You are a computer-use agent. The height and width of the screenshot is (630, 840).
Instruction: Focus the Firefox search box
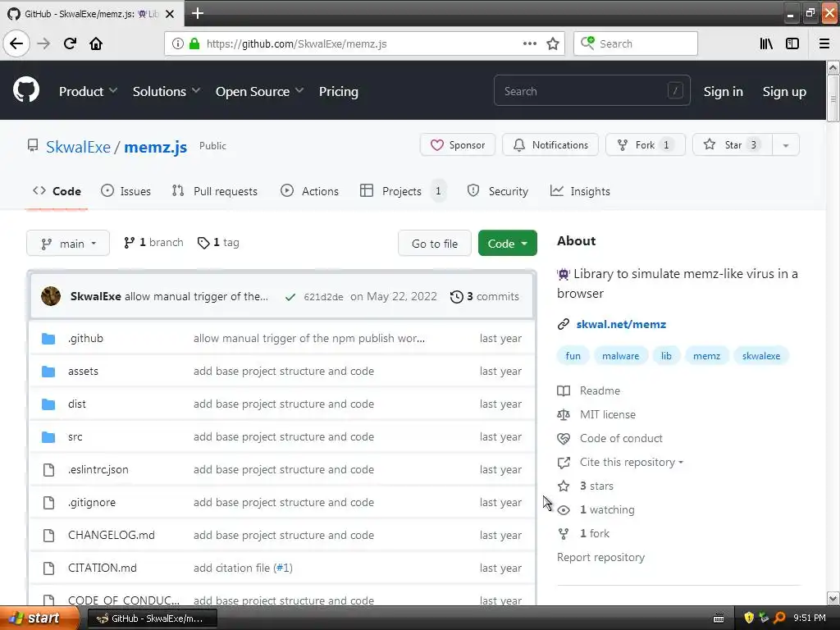(x=636, y=44)
